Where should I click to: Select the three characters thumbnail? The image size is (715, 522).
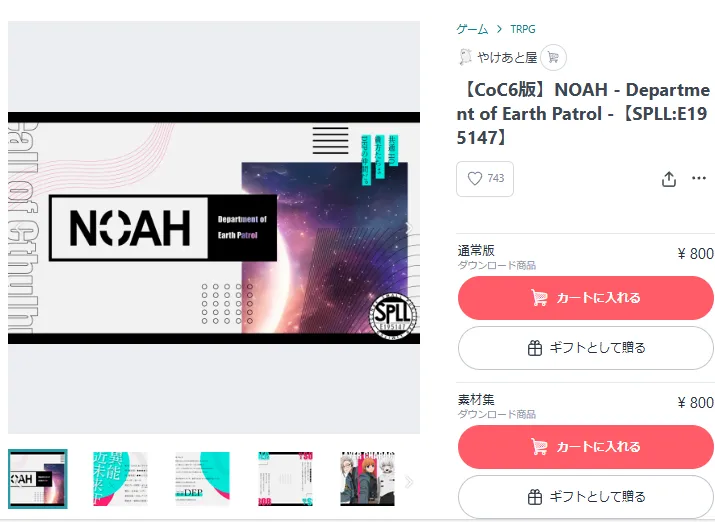pyautogui.click(x=368, y=479)
